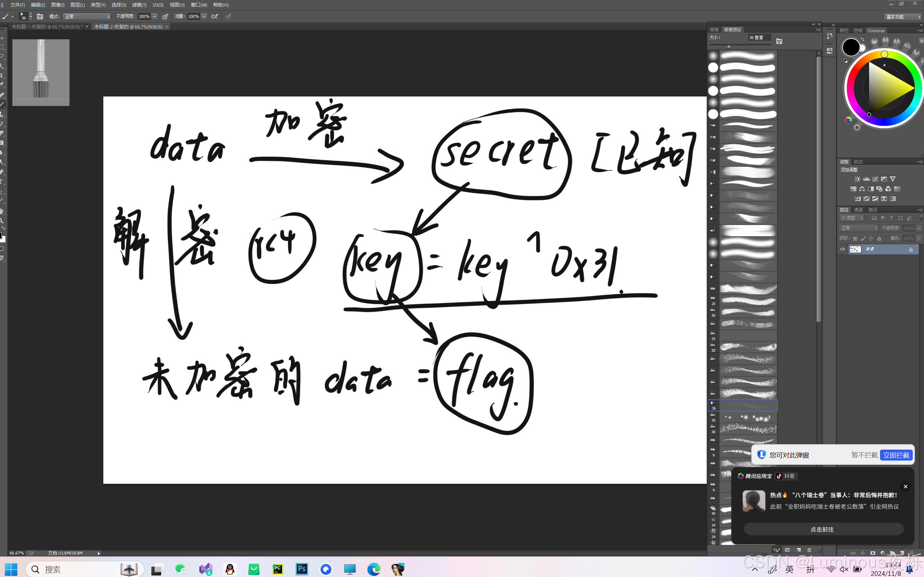Toggle pressure-for-opacity button beside opacity field

click(x=165, y=16)
